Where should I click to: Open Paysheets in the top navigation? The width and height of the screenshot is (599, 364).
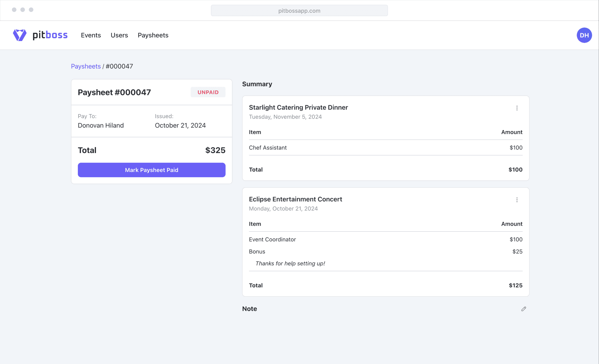click(x=153, y=35)
